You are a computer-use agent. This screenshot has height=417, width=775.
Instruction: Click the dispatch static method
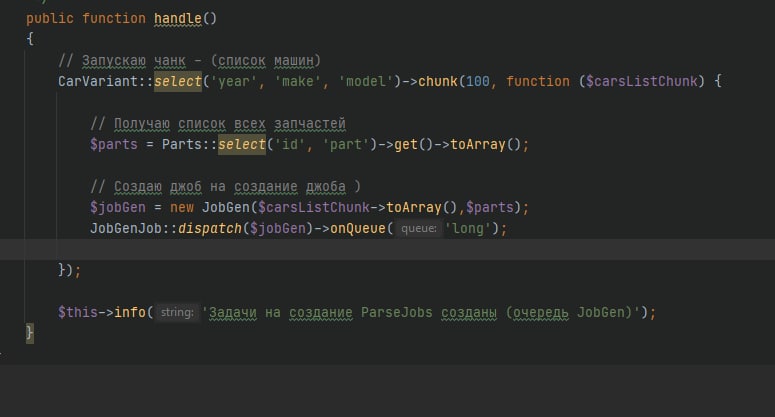pyautogui.click(x=210, y=228)
